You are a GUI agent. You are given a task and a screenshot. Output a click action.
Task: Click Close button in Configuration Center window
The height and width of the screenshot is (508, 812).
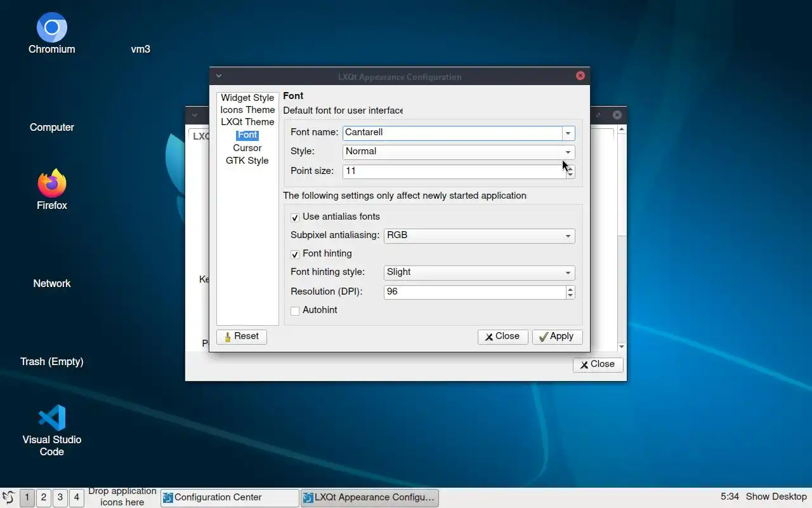(598, 364)
